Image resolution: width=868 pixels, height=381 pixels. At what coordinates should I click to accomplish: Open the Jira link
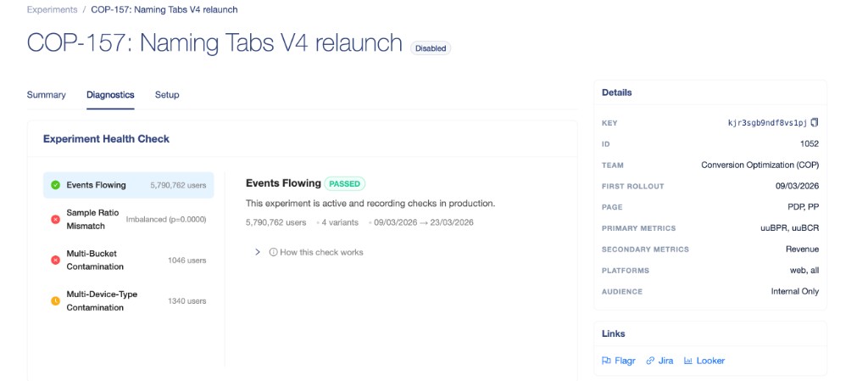665,361
